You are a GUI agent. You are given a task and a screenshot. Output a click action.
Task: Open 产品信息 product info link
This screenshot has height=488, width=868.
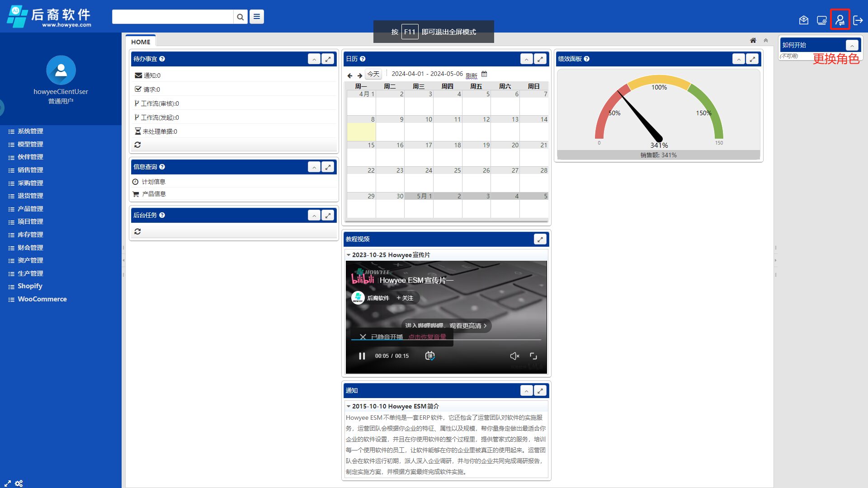154,194
